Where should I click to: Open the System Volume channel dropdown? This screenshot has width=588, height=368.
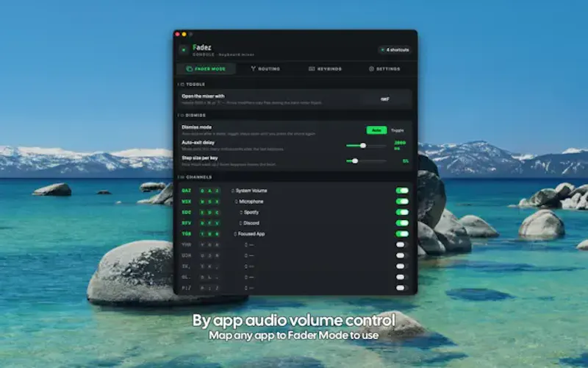(x=249, y=191)
